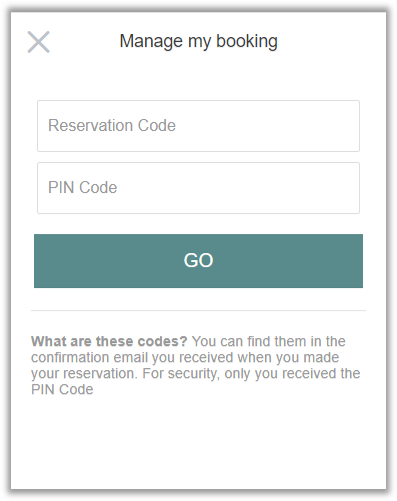Activate the first input box for the reservation code
397x501 pixels.
pyautogui.click(x=198, y=126)
